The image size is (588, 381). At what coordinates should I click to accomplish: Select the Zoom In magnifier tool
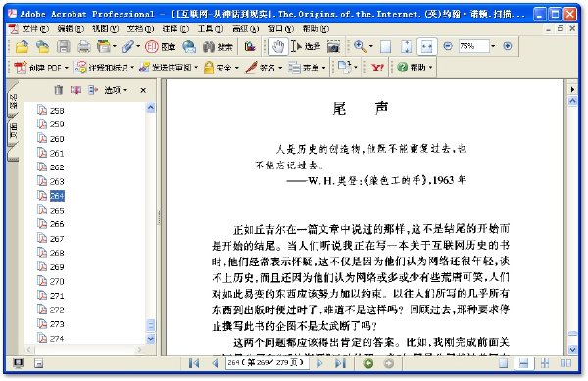360,46
